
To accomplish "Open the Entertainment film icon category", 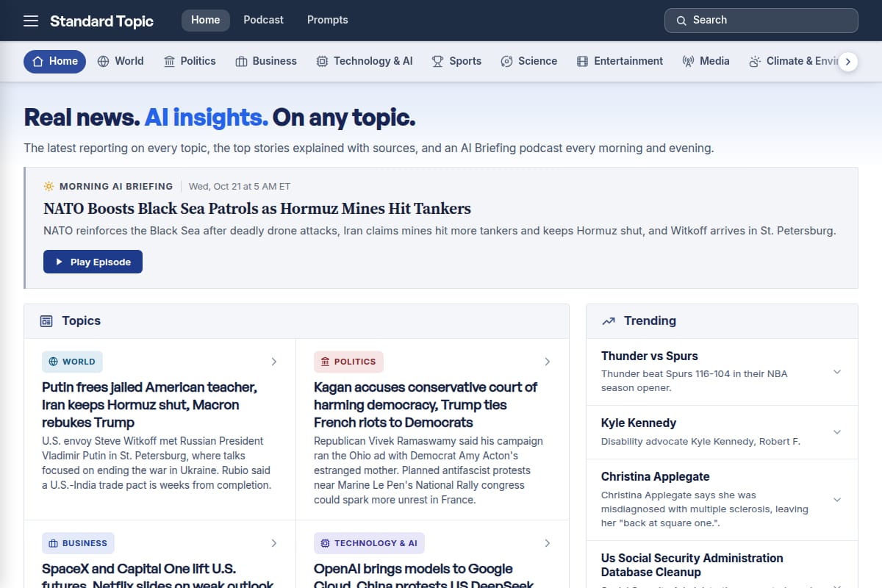I will pyautogui.click(x=583, y=62).
